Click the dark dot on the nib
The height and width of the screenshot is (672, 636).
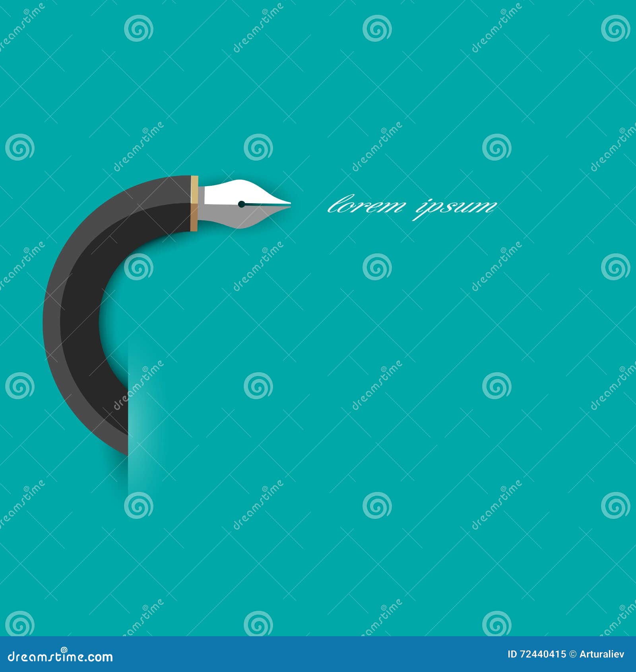click(242, 204)
